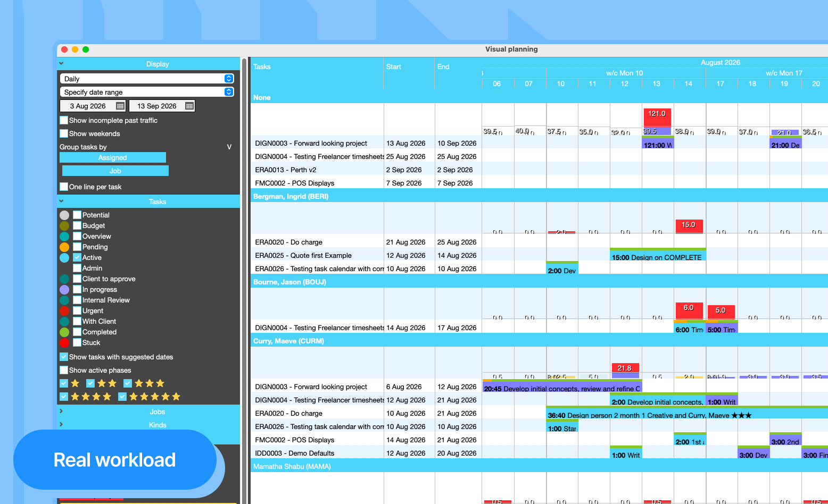Click the End column header
The image size is (828, 504).
click(x=443, y=67)
